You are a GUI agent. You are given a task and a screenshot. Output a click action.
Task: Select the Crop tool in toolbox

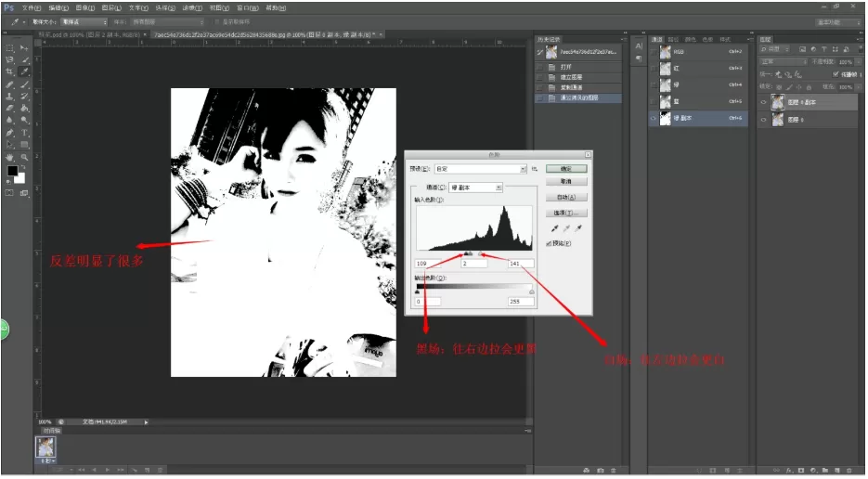point(9,71)
